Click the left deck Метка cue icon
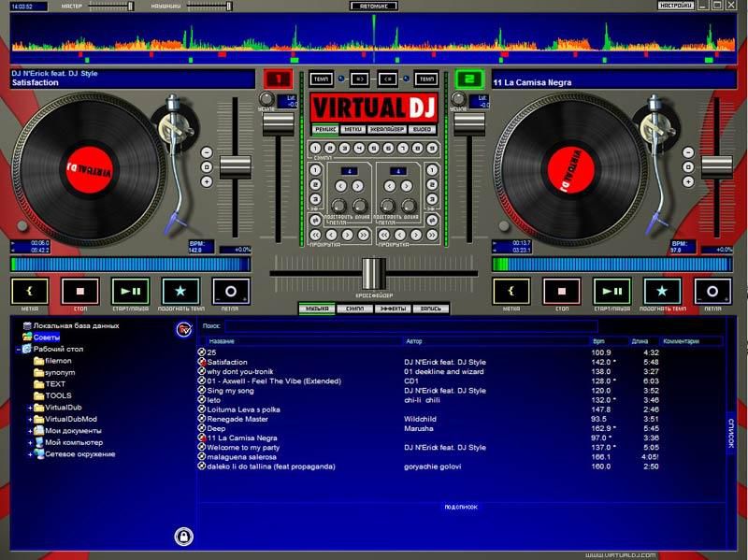The height and width of the screenshot is (560, 748). [29, 291]
